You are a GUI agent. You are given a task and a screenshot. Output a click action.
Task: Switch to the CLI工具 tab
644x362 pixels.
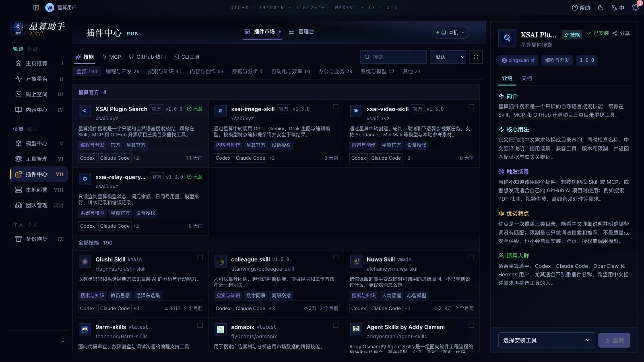[x=187, y=57]
